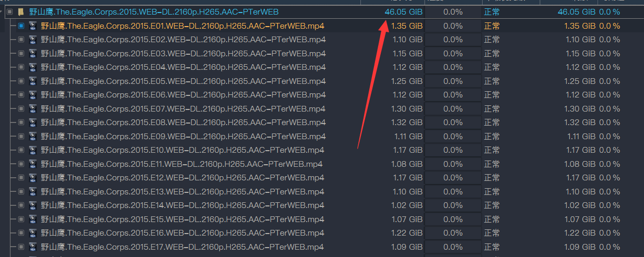
Task: Open the 正常 priority cell of the root folder
Action: [491, 11]
